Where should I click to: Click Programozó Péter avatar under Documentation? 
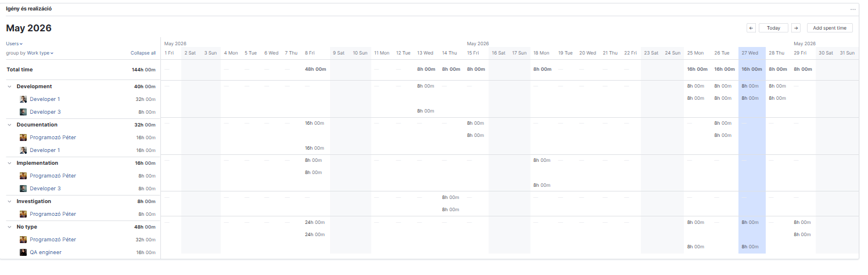[x=23, y=137]
